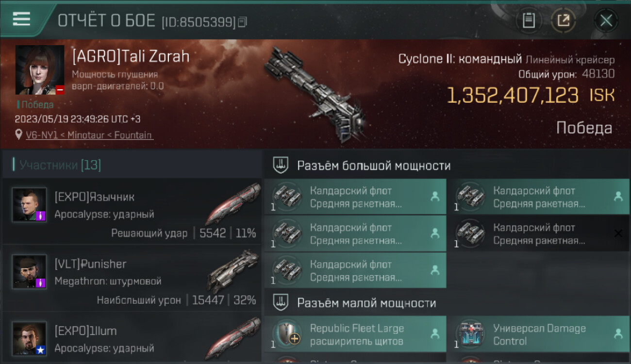Open the Универсал Damage Control module

539,334
